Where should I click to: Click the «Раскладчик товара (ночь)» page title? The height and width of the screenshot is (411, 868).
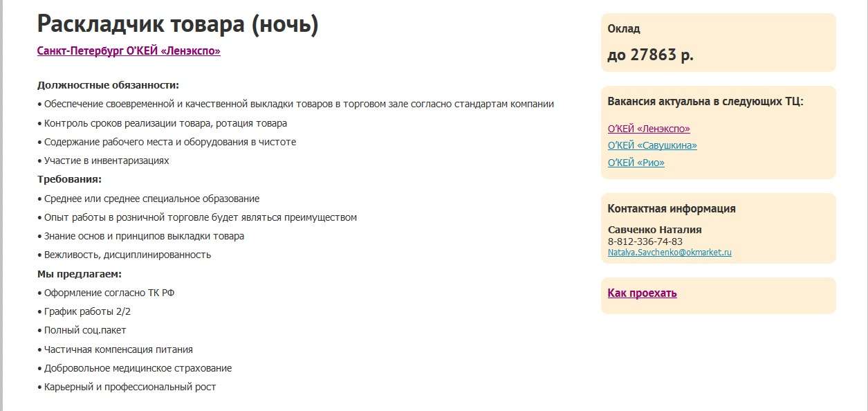178,24
